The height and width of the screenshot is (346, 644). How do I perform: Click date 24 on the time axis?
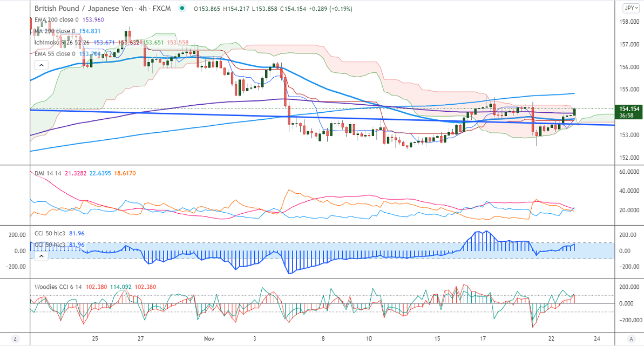pyautogui.click(x=597, y=338)
